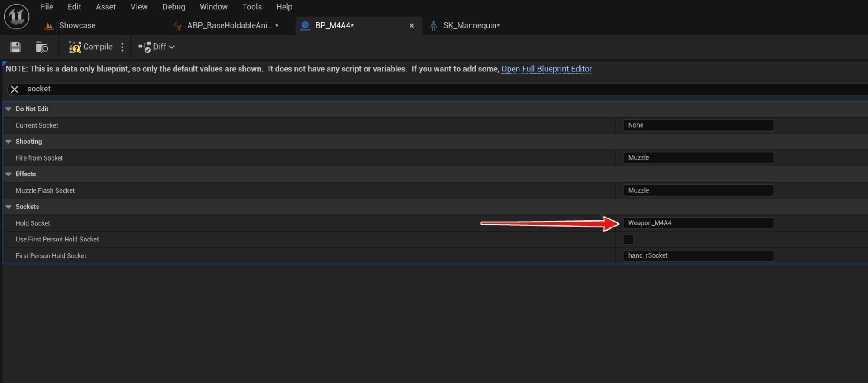Click the Compile button

pos(90,47)
